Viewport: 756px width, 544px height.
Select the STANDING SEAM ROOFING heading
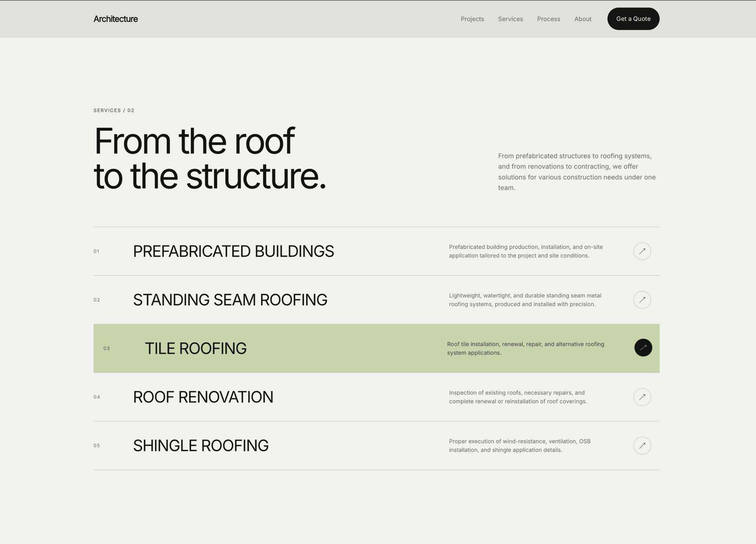(230, 300)
